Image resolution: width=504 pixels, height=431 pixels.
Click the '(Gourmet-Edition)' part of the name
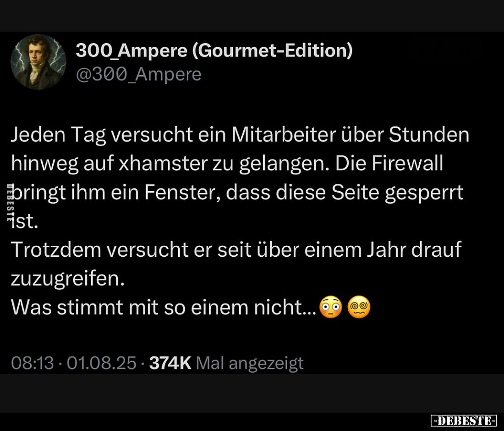click(x=272, y=51)
